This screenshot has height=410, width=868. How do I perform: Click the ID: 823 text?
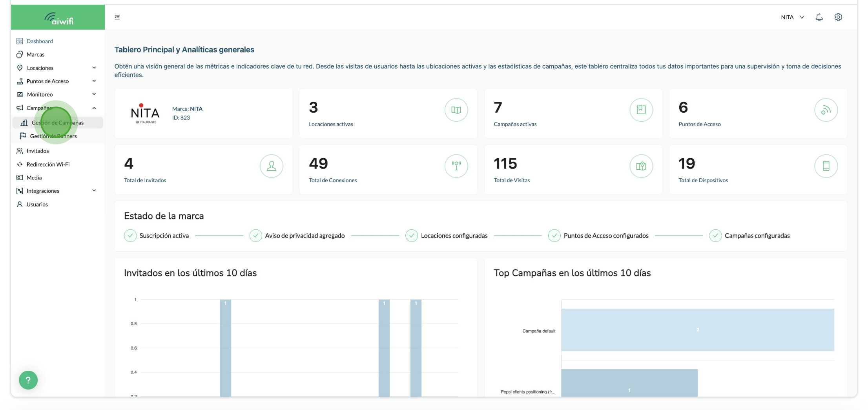tap(181, 118)
